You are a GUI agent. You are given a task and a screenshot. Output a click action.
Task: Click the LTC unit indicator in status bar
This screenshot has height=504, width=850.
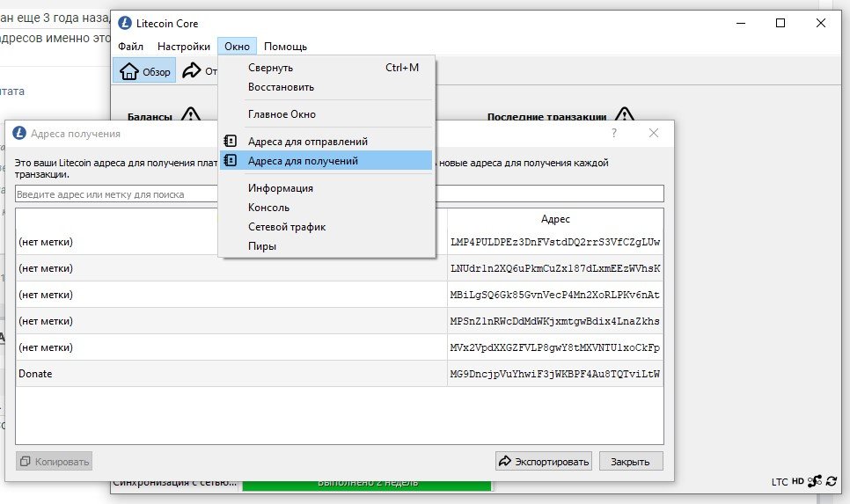point(780,482)
